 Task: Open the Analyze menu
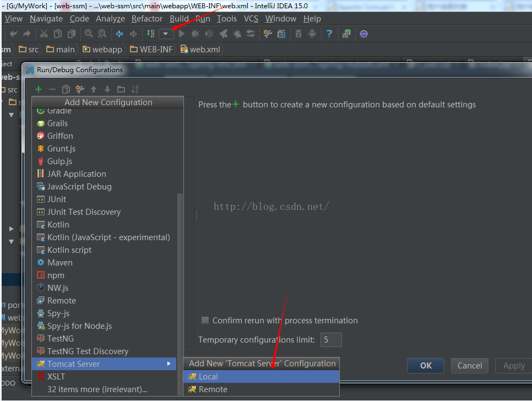point(110,19)
